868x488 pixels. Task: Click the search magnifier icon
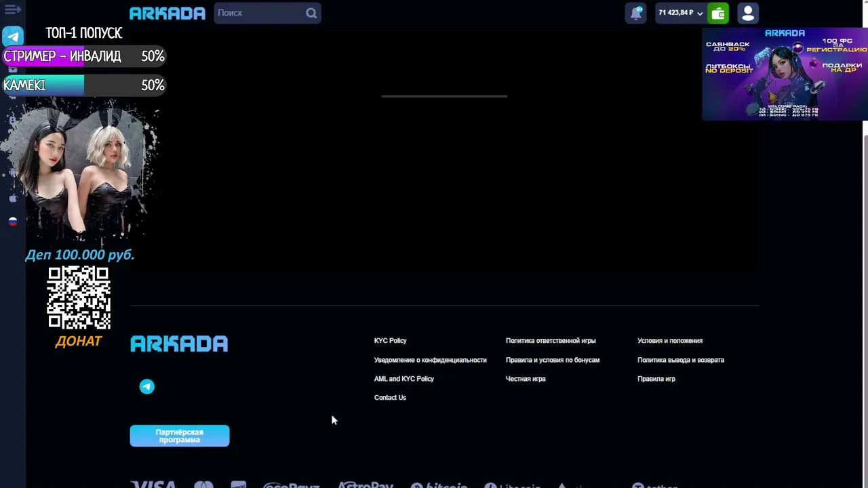(x=311, y=13)
